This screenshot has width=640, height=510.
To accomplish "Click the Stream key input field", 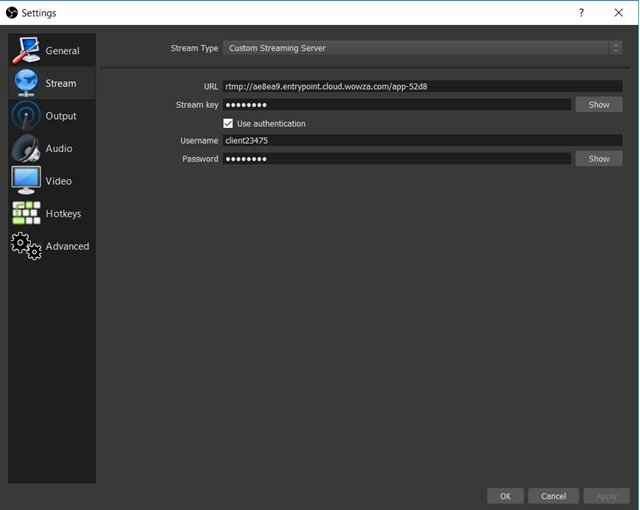I will click(x=397, y=104).
